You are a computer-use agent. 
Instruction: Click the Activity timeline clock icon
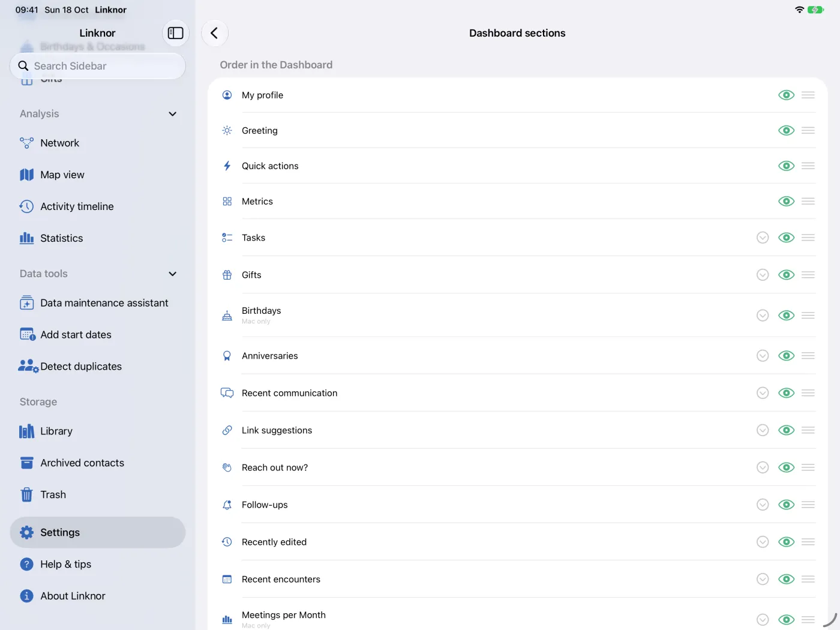click(26, 206)
